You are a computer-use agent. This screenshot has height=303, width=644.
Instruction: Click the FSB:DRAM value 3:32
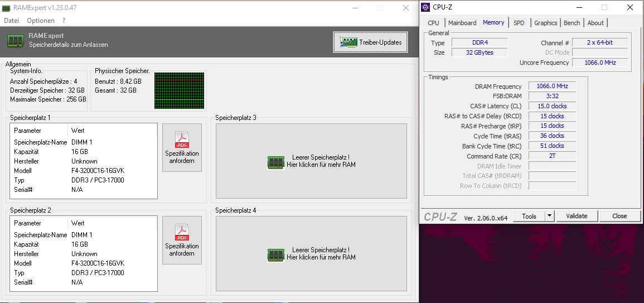(x=552, y=96)
